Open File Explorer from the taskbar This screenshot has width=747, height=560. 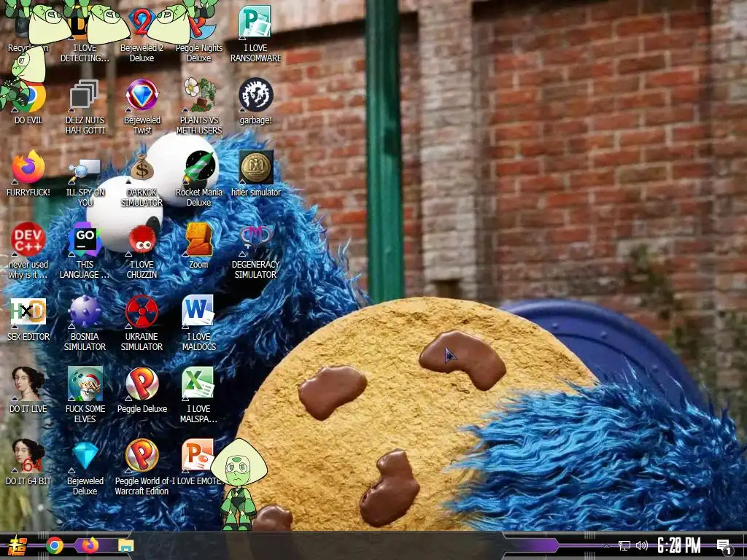click(x=125, y=545)
